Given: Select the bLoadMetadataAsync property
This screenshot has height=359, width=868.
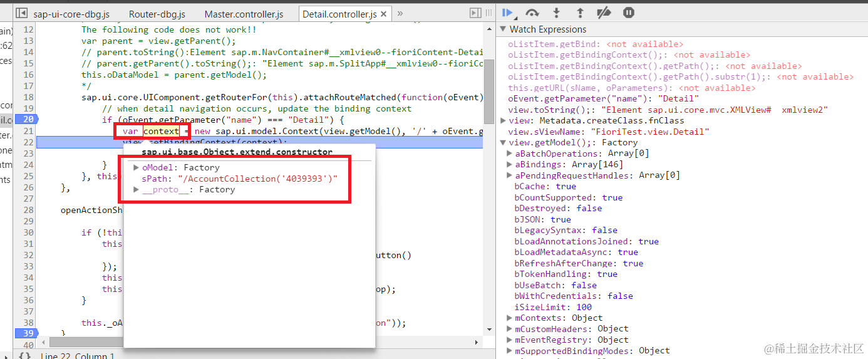Looking at the screenshot, I should [576, 252].
